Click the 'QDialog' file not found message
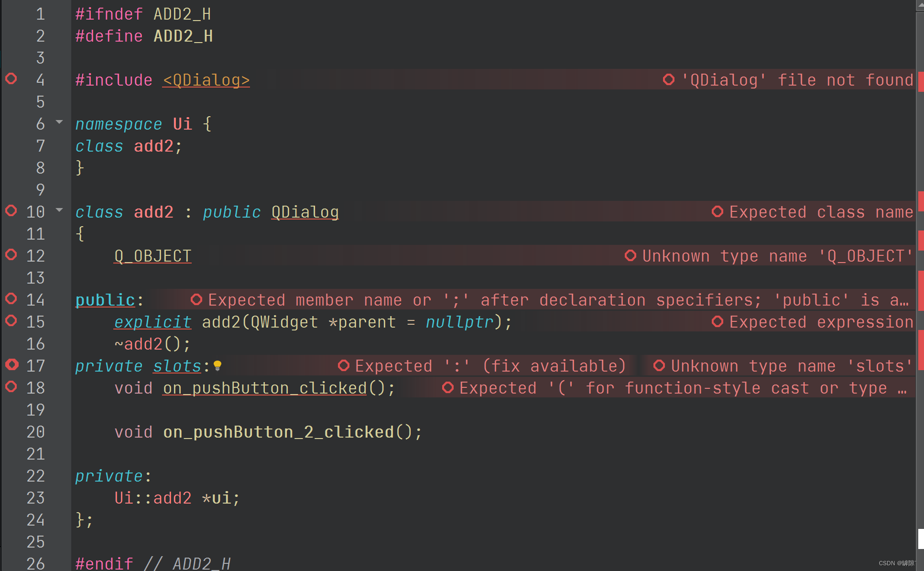Image resolution: width=924 pixels, height=571 pixels. (x=797, y=80)
